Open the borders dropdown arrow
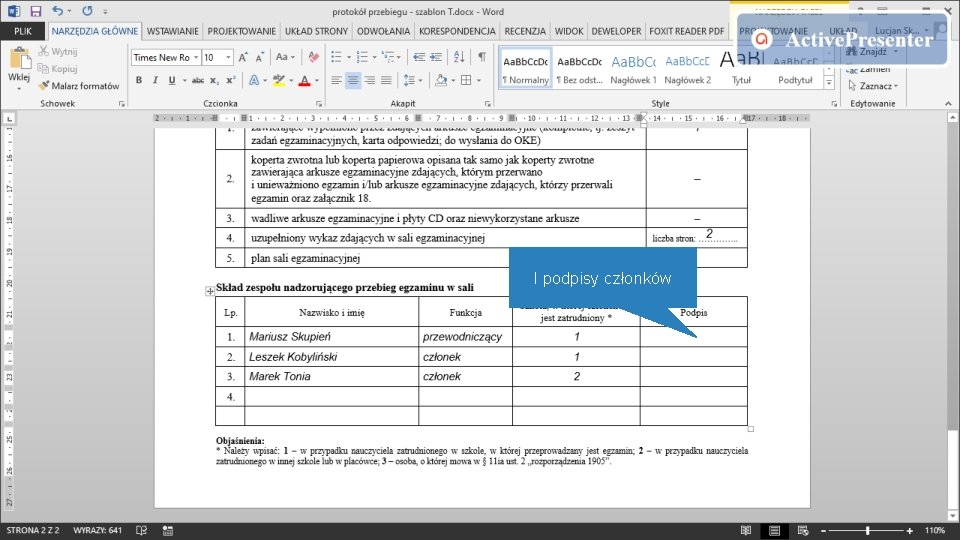The image size is (960, 540). [479, 80]
